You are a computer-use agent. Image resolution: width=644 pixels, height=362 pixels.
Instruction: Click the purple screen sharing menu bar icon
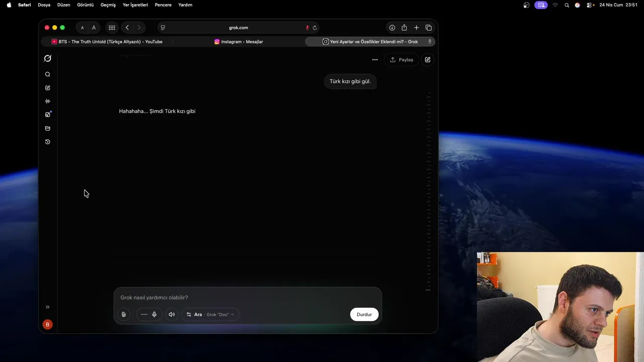click(541, 5)
